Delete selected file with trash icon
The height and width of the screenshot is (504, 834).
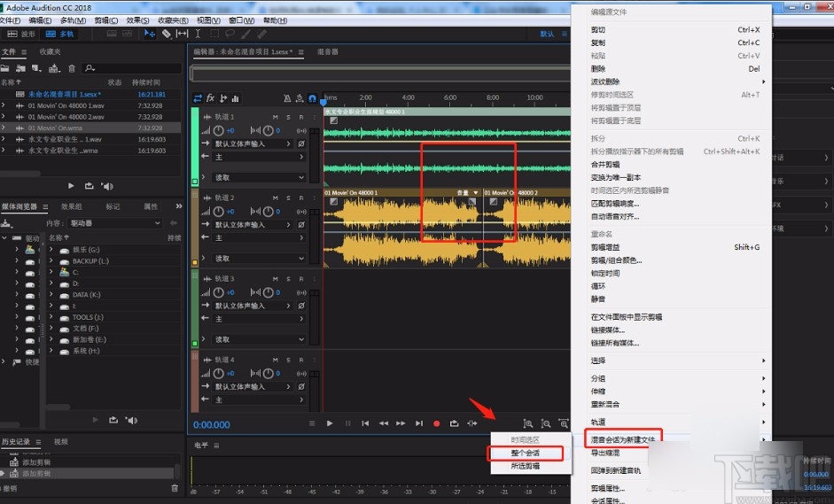click(72, 68)
